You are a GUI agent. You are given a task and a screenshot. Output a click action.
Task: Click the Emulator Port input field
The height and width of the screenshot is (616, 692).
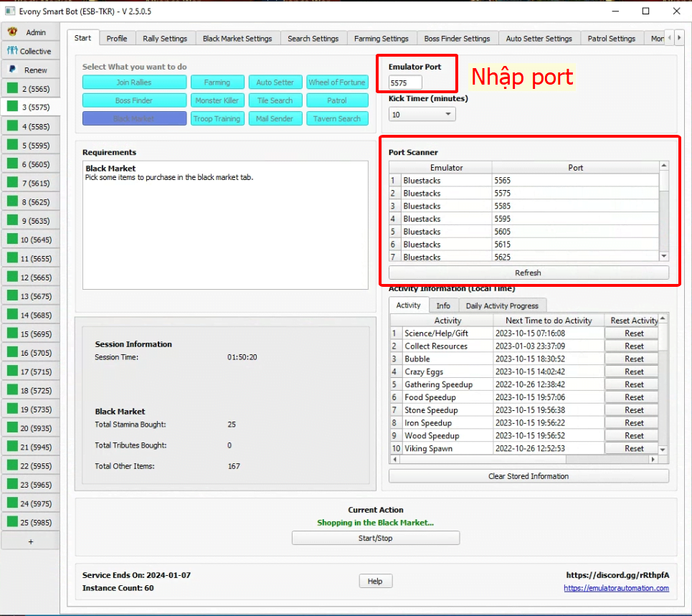click(x=406, y=83)
